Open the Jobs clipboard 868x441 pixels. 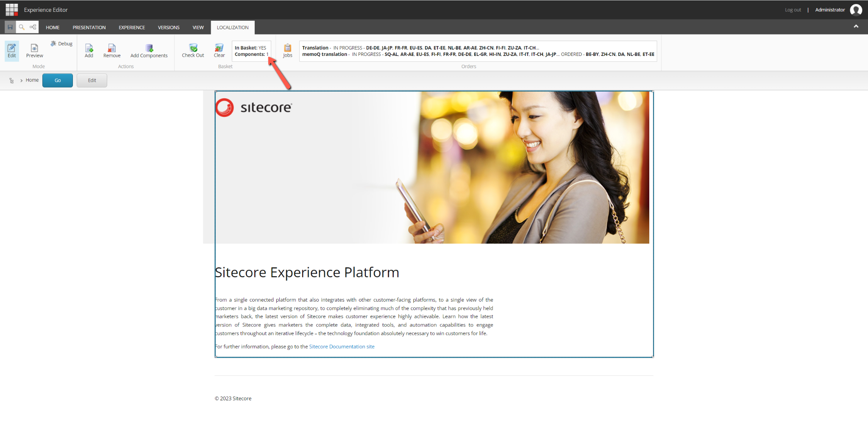coord(288,51)
